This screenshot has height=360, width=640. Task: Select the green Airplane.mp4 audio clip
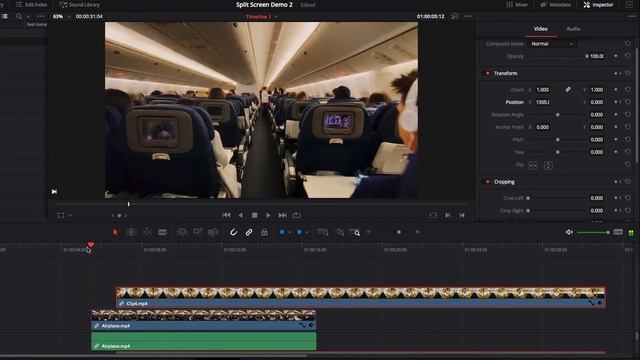[x=204, y=341]
